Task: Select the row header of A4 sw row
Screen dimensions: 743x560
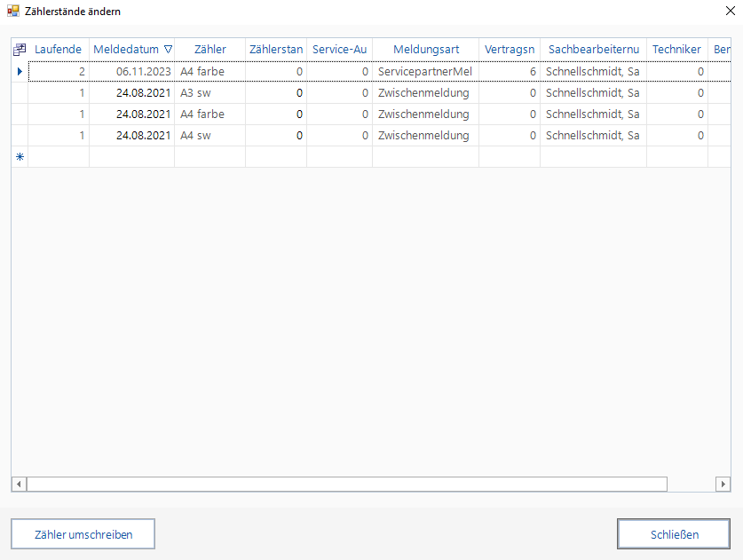Action: (20, 136)
